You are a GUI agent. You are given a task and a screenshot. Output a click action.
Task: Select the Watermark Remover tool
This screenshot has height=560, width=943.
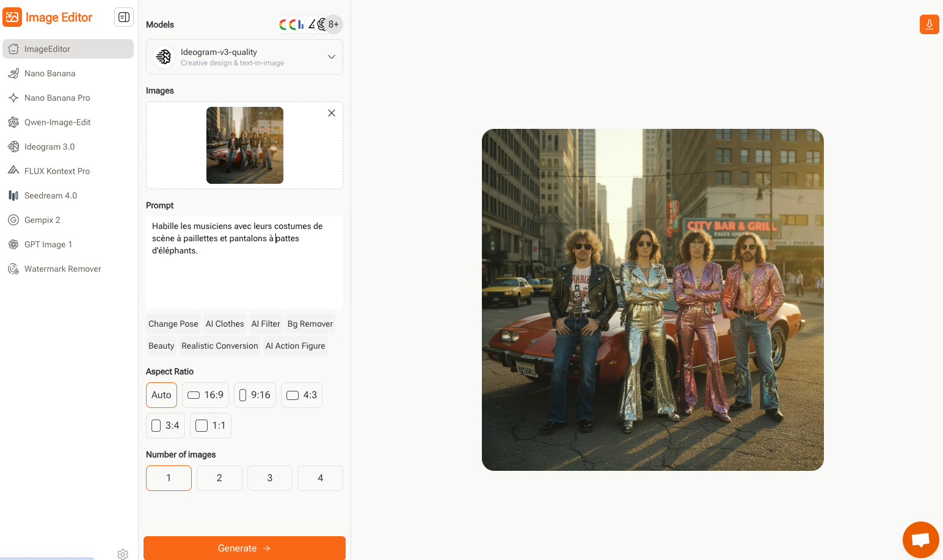(x=62, y=269)
